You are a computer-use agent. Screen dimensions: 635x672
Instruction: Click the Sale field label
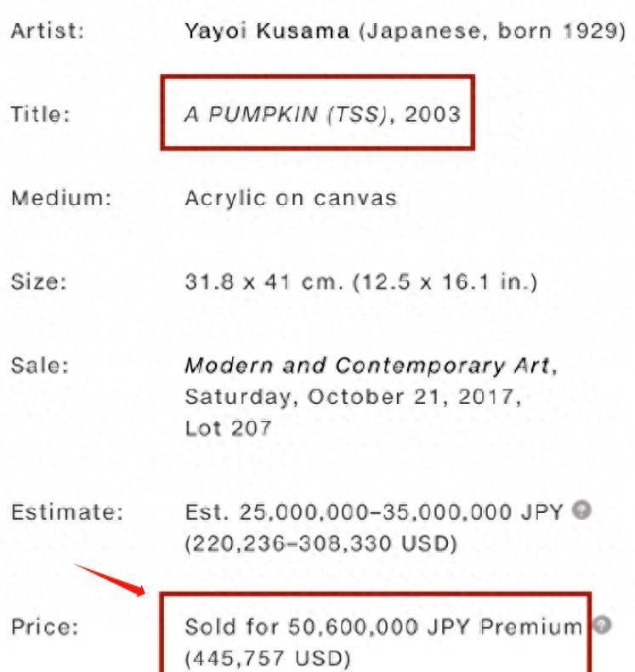coord(40,366)
